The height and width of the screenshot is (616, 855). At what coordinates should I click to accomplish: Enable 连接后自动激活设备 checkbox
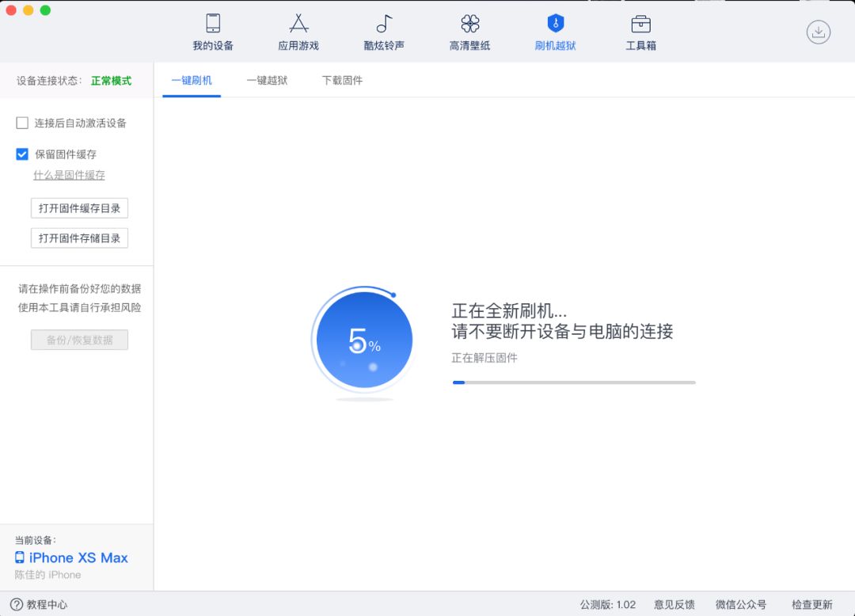[x=22, y=123]
